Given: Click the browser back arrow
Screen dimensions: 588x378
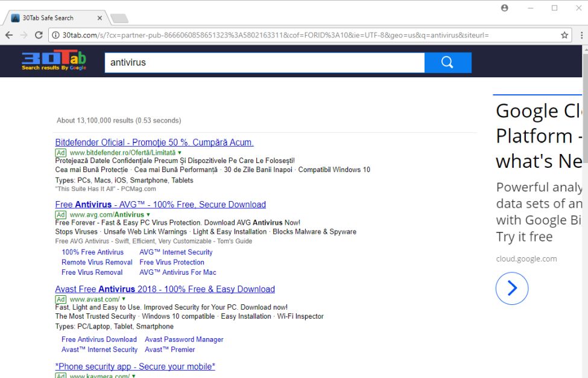Looking at the screenshot, I should click(x=9, y=35).
